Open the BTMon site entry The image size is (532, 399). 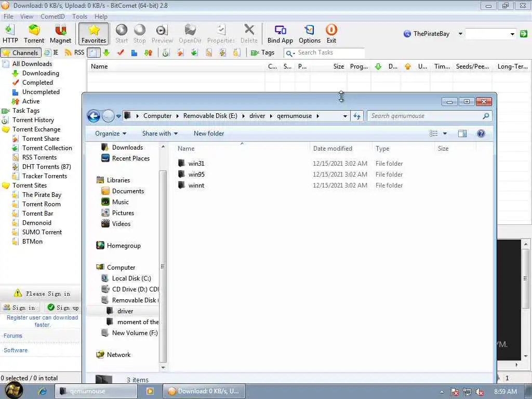click(32, 242)
